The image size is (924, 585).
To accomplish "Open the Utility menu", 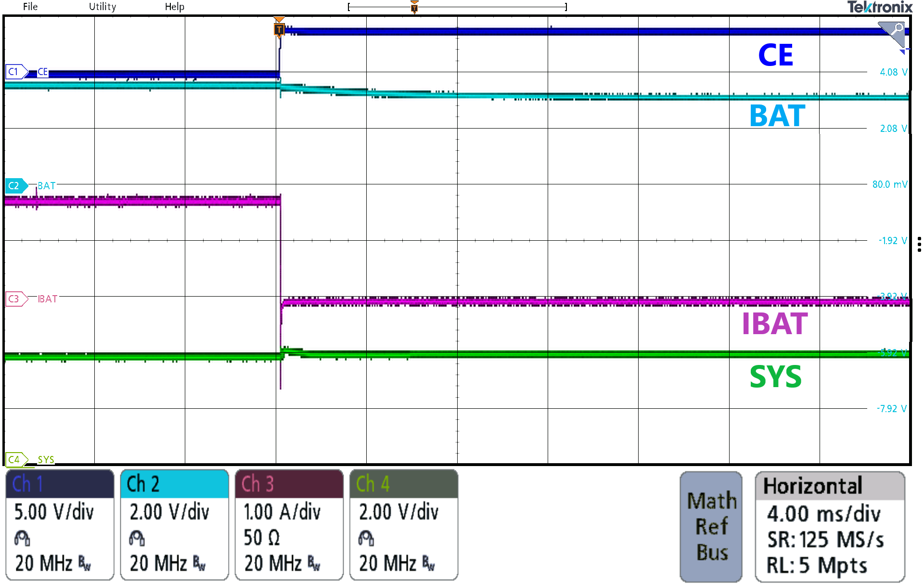I will [x=102, y=6].
